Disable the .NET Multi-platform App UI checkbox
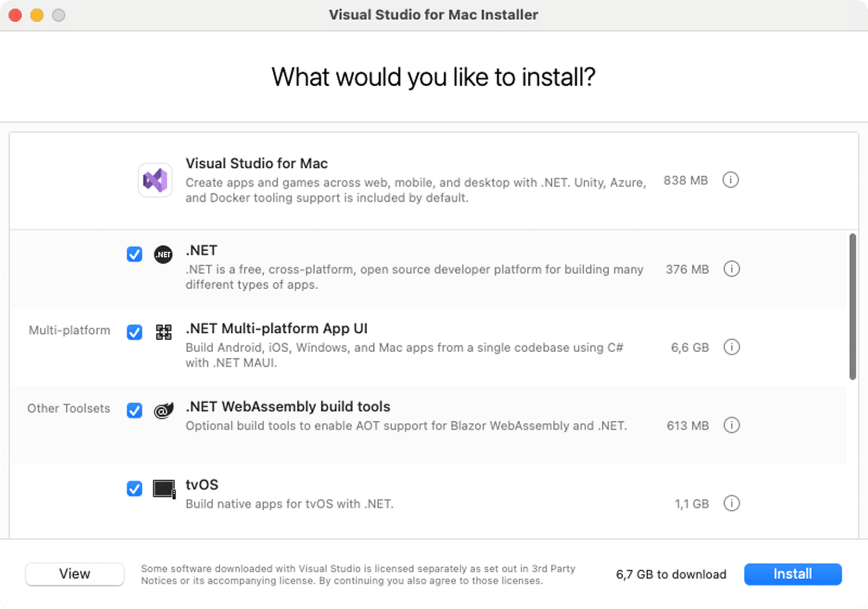Screen dimensions: 868x609 click(134, 332)
